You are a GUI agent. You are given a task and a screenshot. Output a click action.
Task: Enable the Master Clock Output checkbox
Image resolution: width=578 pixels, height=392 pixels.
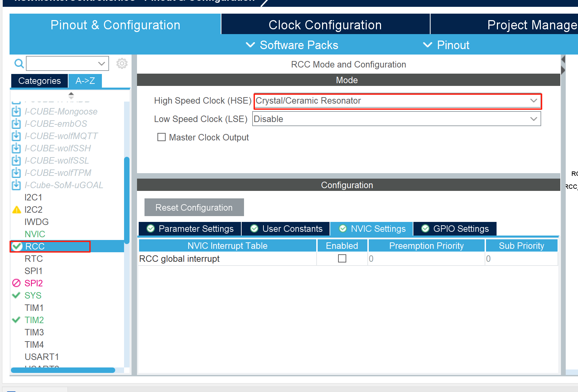162,137
